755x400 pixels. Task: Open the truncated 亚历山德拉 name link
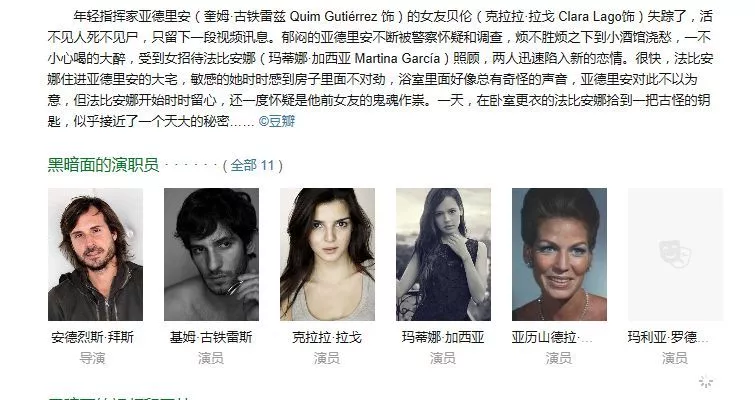click(x=552, y=337)
